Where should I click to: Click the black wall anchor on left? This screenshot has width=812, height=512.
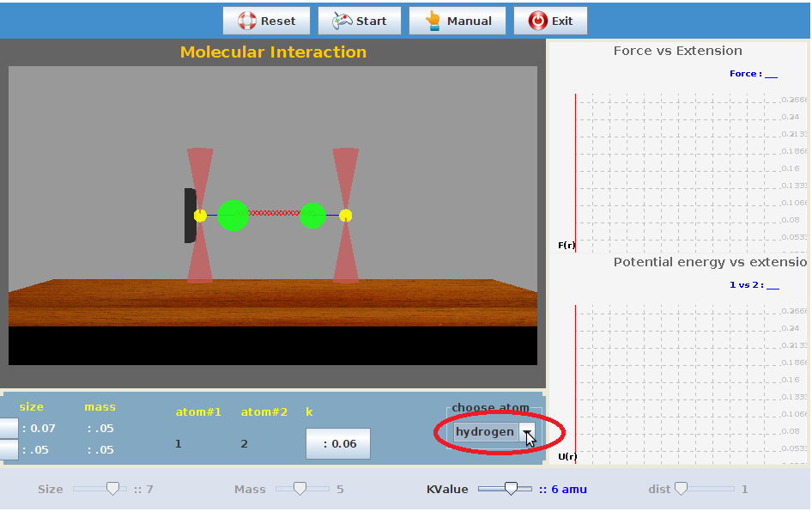190,216
